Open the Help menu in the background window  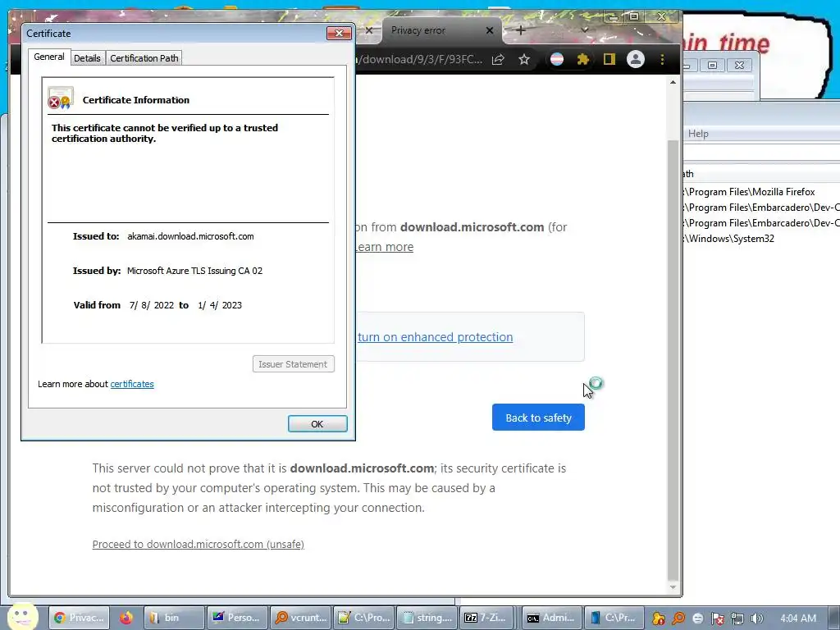698,134
